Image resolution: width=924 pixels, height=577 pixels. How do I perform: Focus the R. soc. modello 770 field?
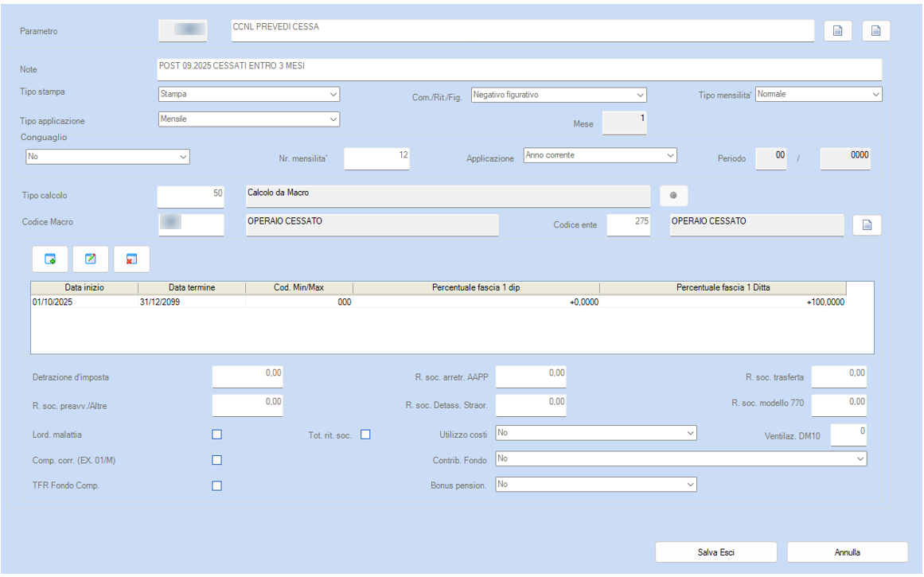pos(839,405)
